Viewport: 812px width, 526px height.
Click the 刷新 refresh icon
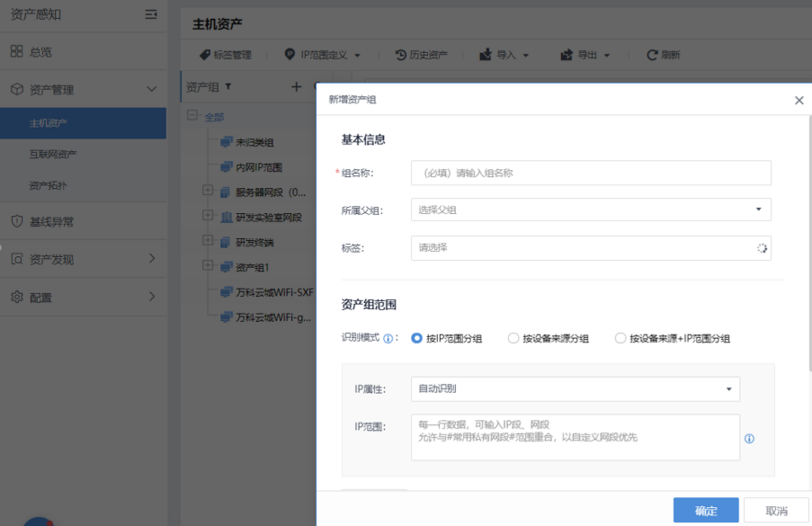pos(653,55)
